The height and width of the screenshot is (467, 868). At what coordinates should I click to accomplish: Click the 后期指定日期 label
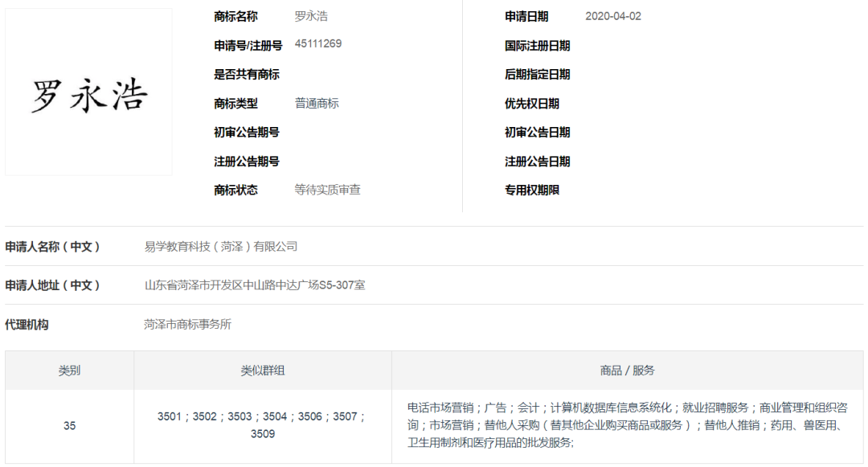click(537, 74)
